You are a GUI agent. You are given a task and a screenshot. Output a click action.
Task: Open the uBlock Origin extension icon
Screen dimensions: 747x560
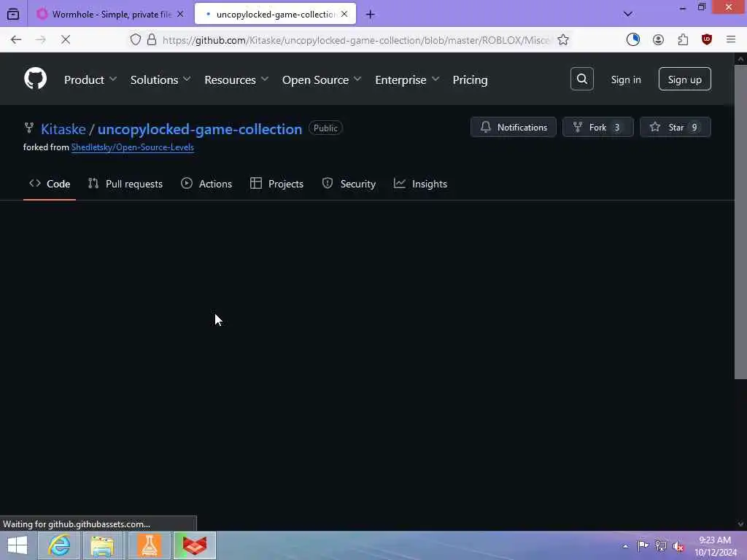tap(707, 40)
